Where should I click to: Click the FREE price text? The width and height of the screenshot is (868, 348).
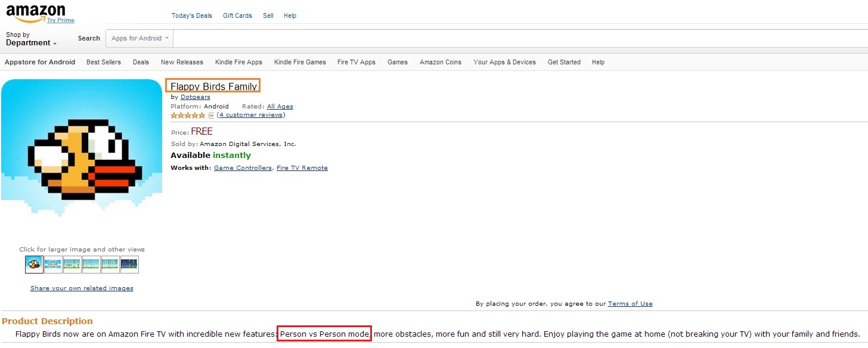click(201, 132)
